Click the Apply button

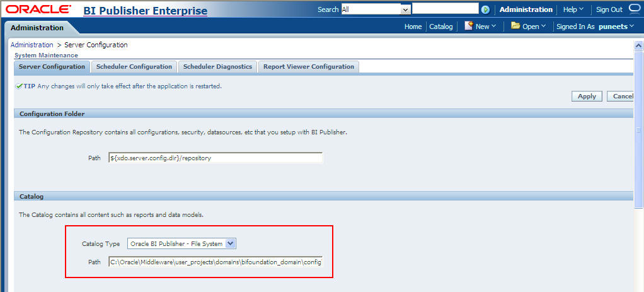tap(587, 96)
